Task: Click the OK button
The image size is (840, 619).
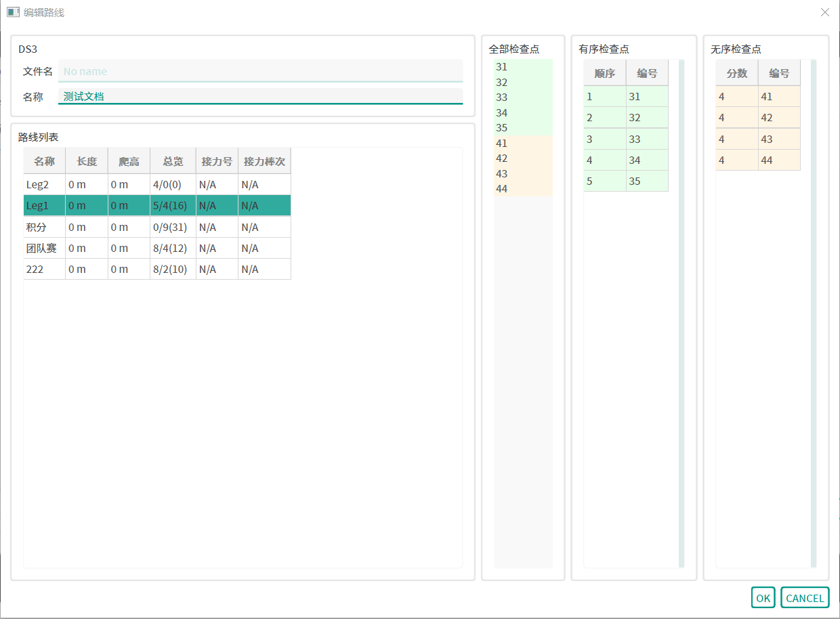Action: [x=763, y=598]
